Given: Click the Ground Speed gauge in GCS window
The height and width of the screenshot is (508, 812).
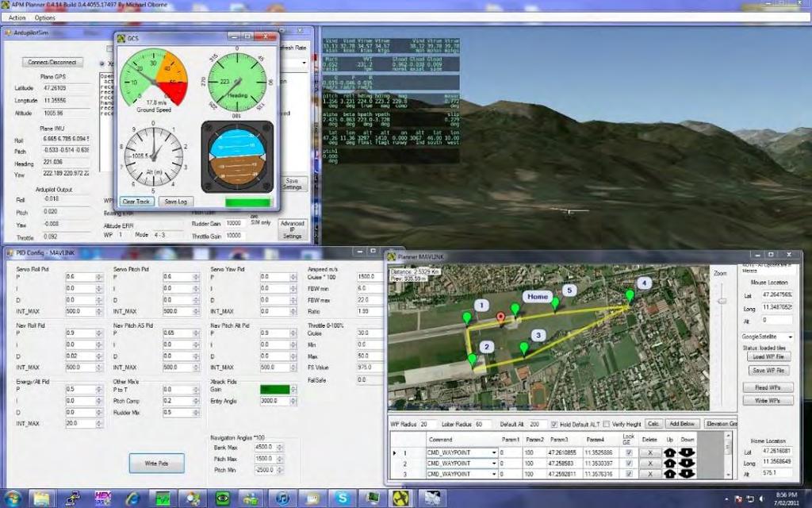Looking at the screenshot, I should click(x=153, y=80).
